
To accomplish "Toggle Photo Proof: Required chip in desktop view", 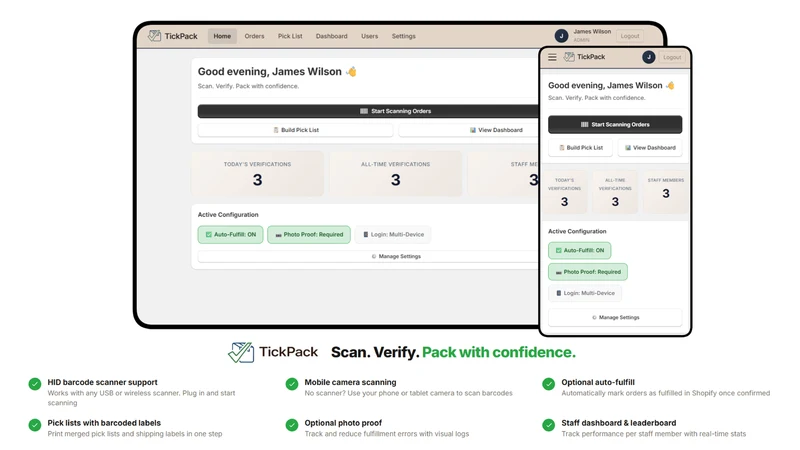I will point(309,235).
